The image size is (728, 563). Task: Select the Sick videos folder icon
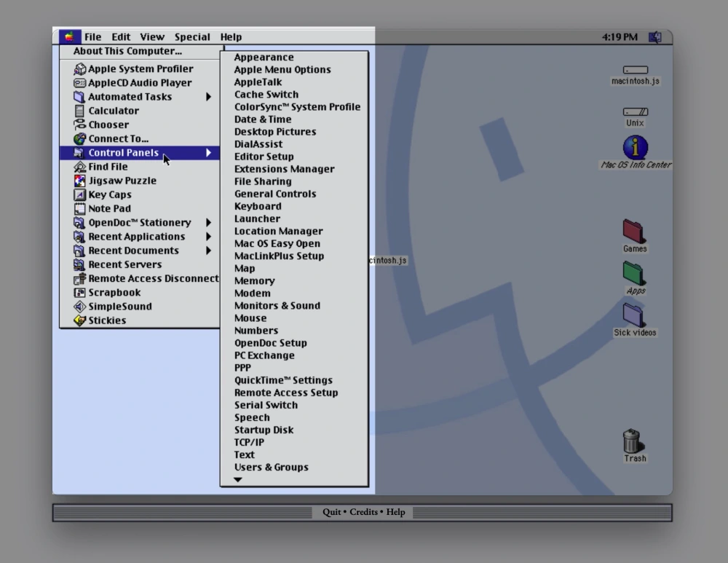click(634, 315)
